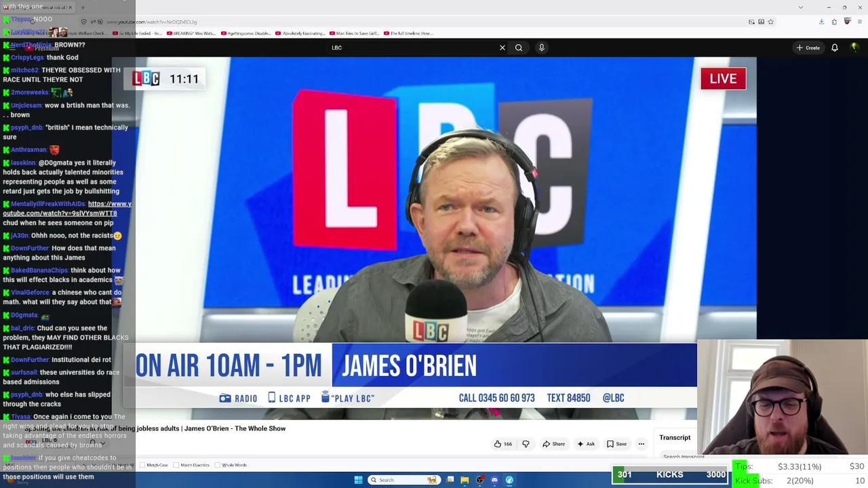868x488 pixels.
Task: Go to YouTube Premium home logo
Action: point(42,48)
